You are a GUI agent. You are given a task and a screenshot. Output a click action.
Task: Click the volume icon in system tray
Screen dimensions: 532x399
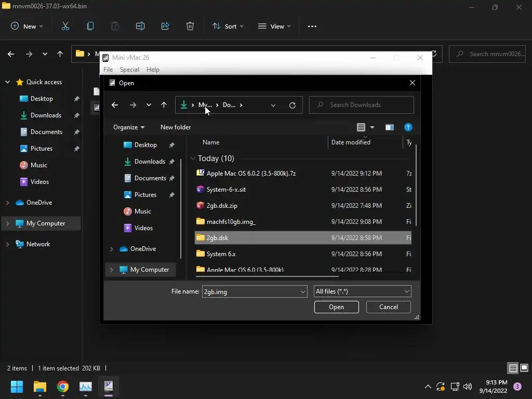468,387
